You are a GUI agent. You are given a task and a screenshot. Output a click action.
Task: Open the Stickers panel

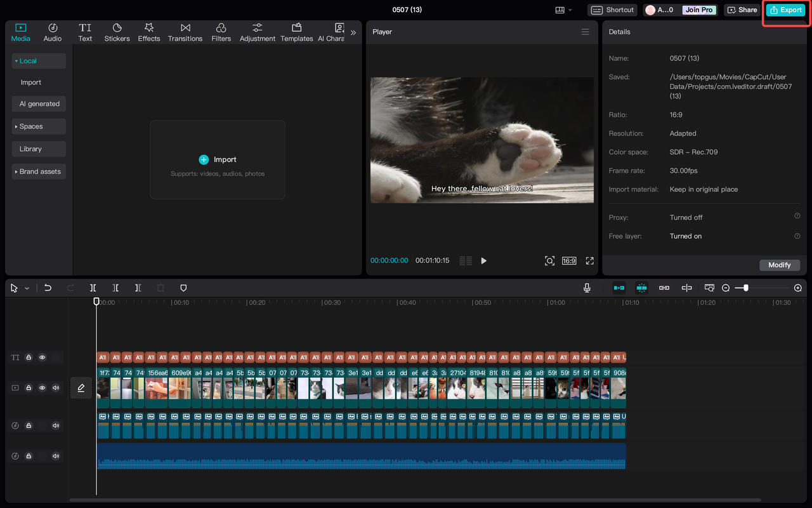point(117,32)
